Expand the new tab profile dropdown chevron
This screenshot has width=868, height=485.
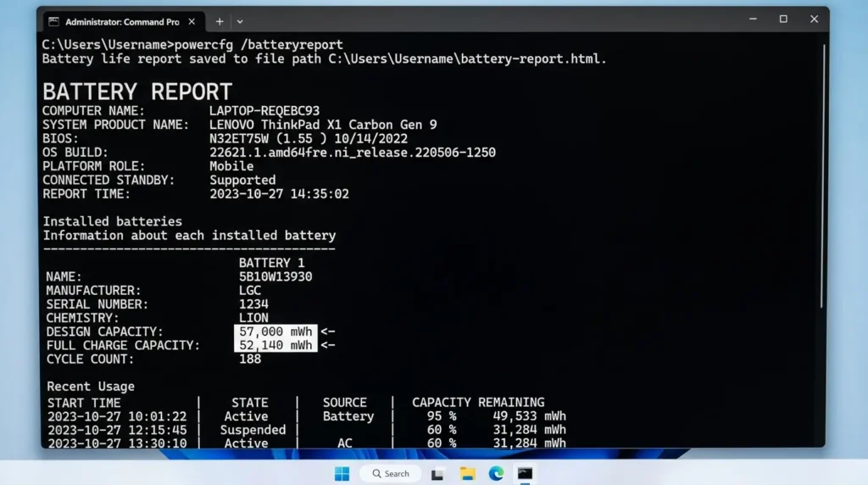[x=240, y=21]
